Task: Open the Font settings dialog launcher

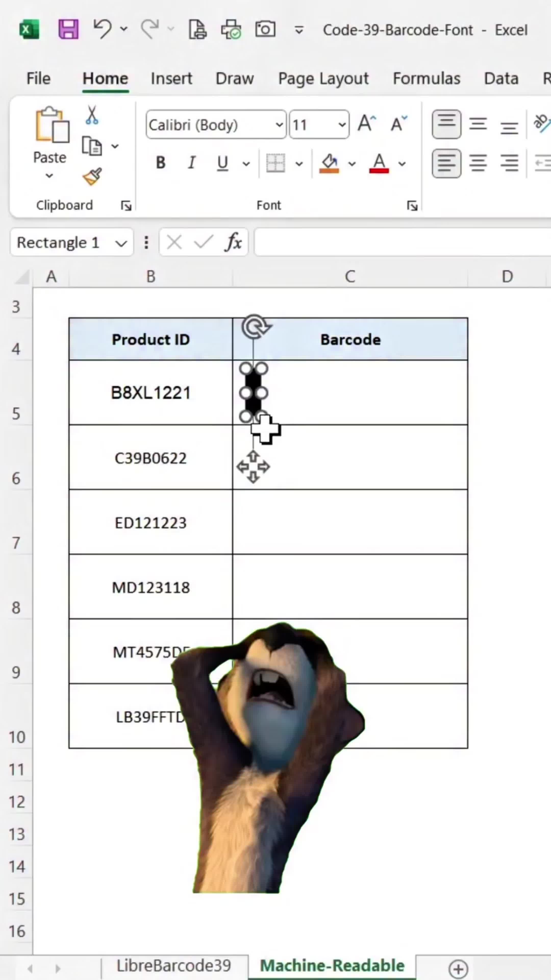Action: click(412, 206)
